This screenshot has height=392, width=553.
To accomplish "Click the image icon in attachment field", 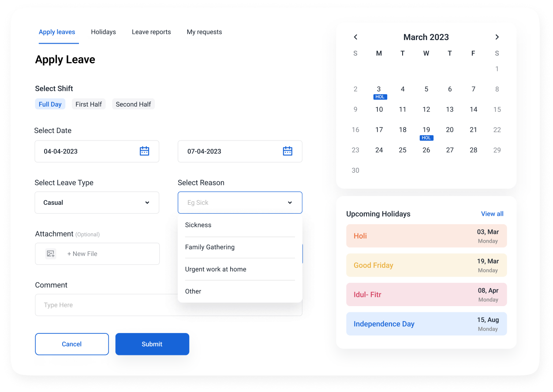I will point(51,254).
